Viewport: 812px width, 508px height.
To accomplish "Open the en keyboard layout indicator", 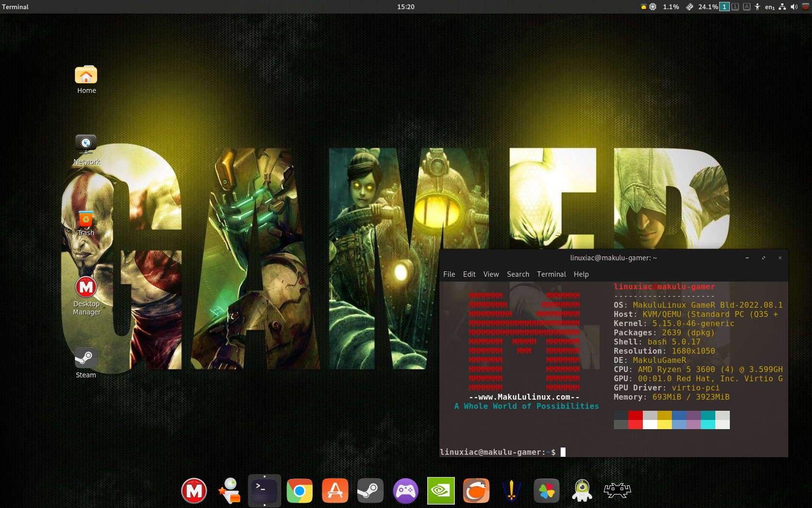I will coord(769,7).
